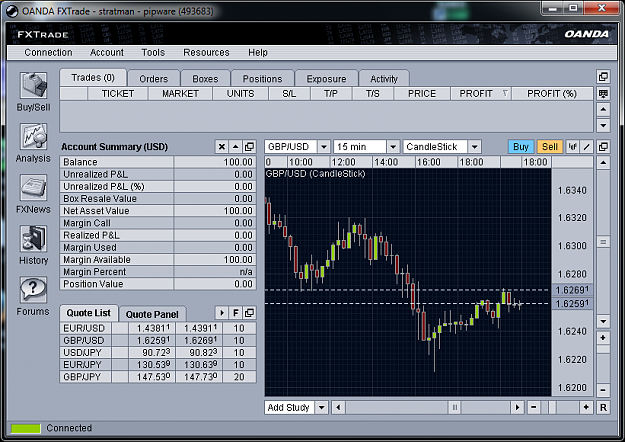Click the UNITS column header
Screen dimensions: 625x442
(x=240, y=94)
